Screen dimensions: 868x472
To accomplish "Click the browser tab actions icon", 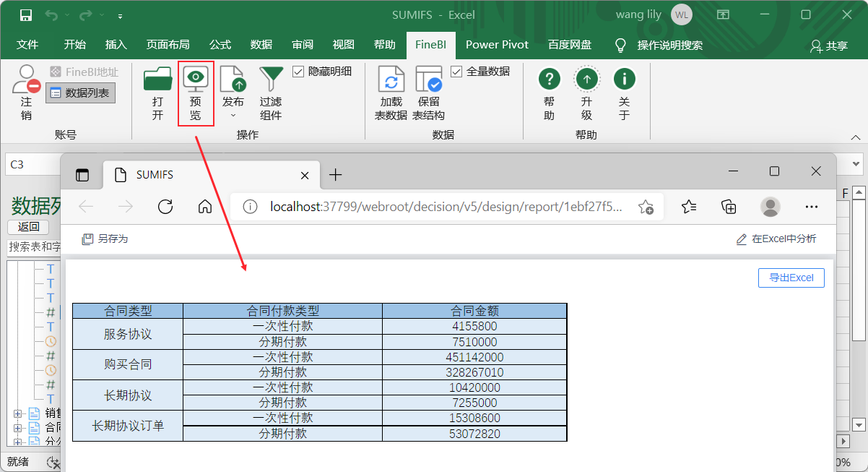I will [x=82, y=175].
